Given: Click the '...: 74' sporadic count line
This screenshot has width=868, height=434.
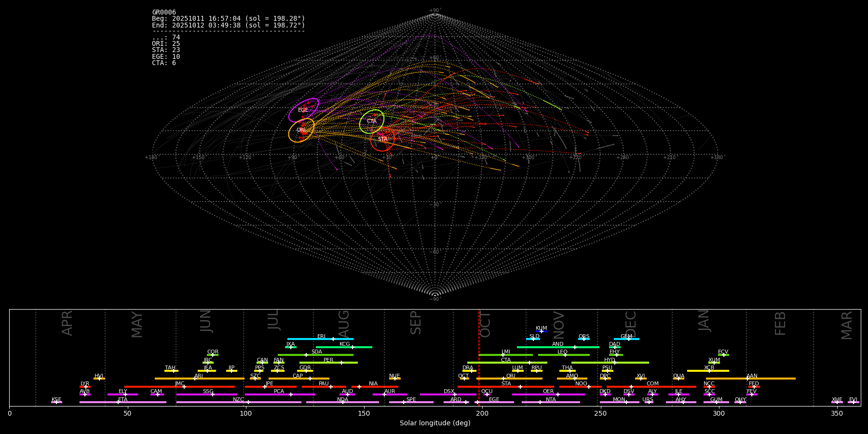Looking at the screenshot, I should click(166, 37).
